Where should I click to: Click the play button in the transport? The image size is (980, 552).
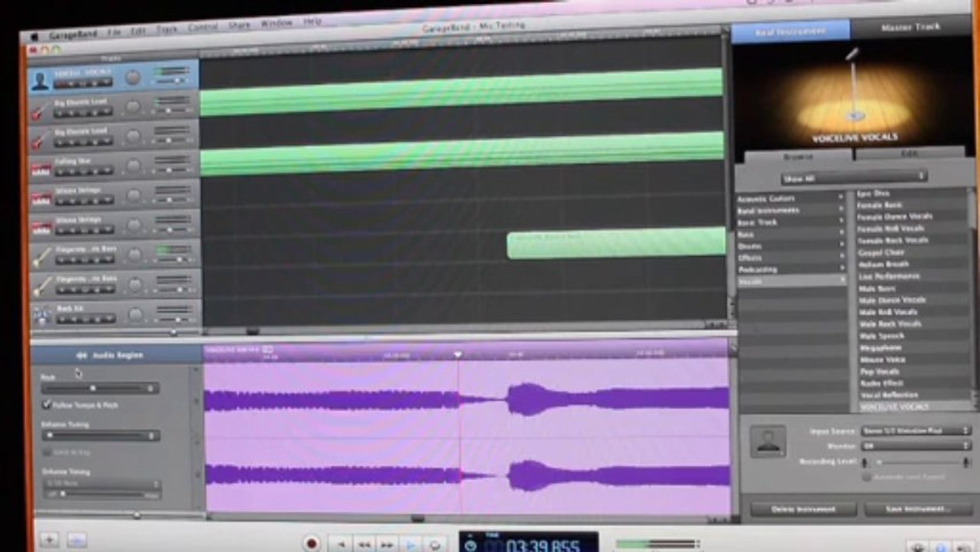pyautogui.click(x=411, y=544)
